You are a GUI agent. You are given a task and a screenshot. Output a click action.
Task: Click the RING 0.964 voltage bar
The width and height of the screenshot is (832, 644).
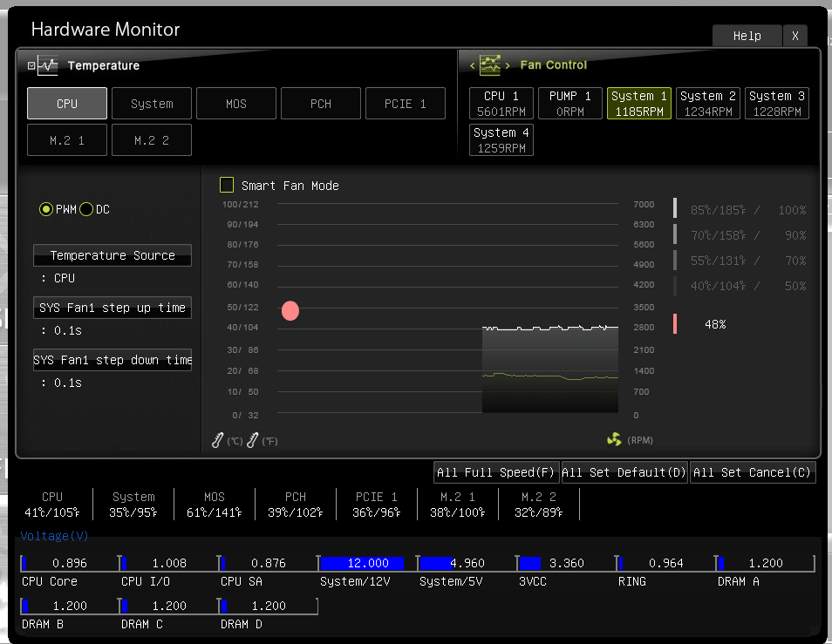[666, 563]
